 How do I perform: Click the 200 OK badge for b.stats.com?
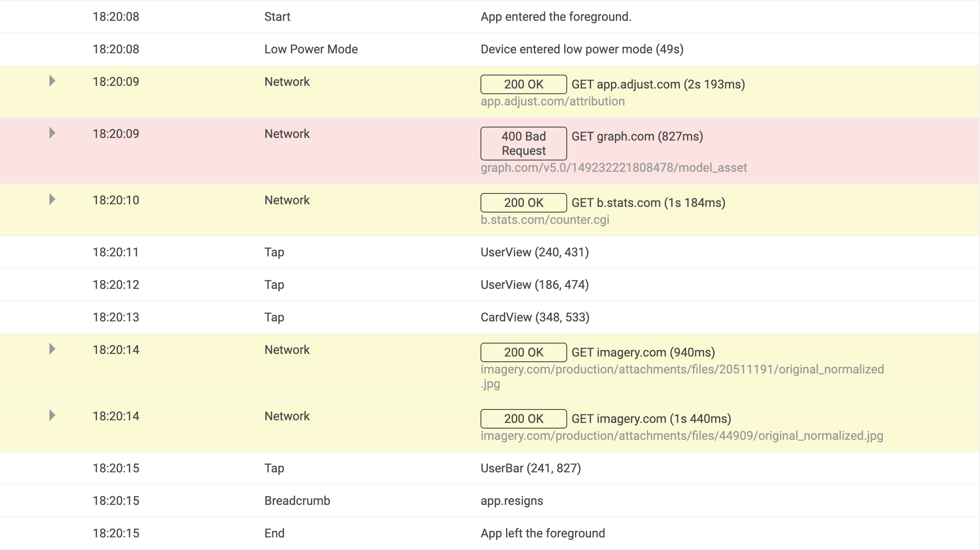pyautogui.click(x=523, y=203)
